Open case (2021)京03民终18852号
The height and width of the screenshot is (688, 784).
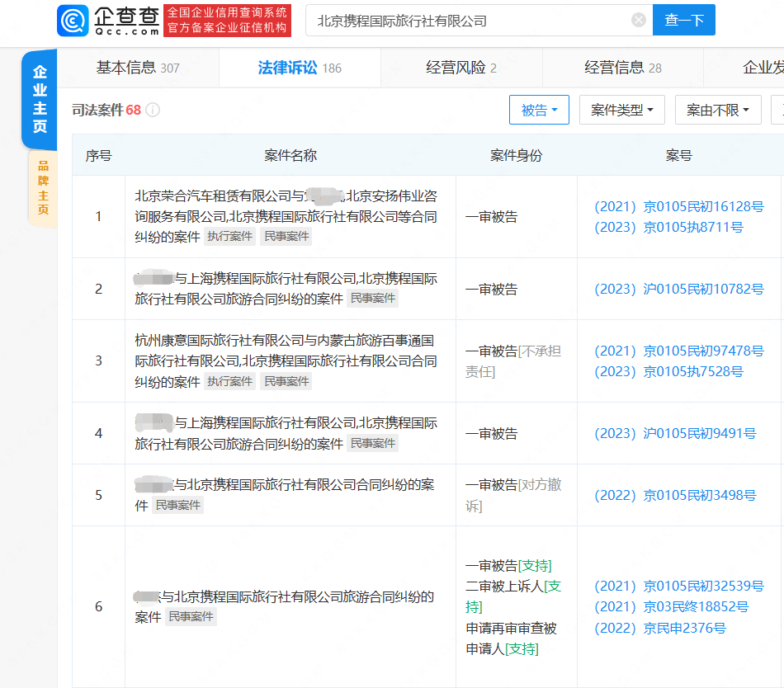671,606
